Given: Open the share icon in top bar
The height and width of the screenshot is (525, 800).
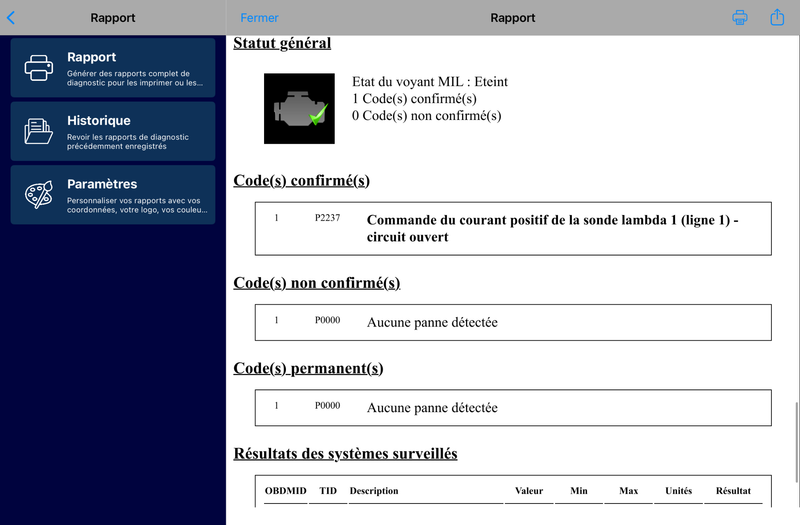Looking at the screenshot, I should point(777,17).
